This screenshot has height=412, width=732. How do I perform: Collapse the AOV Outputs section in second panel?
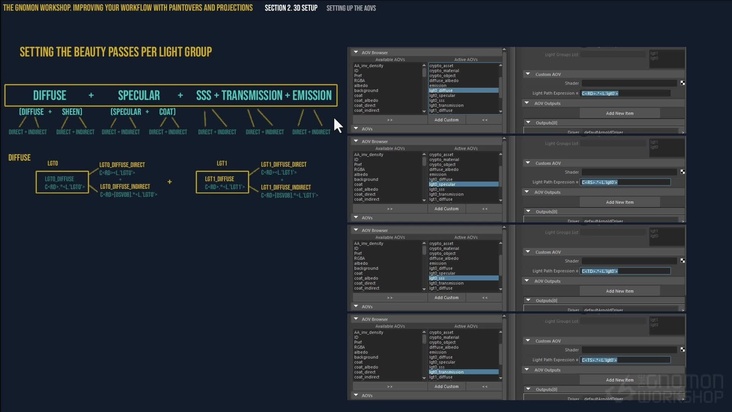tap(528, 192)
